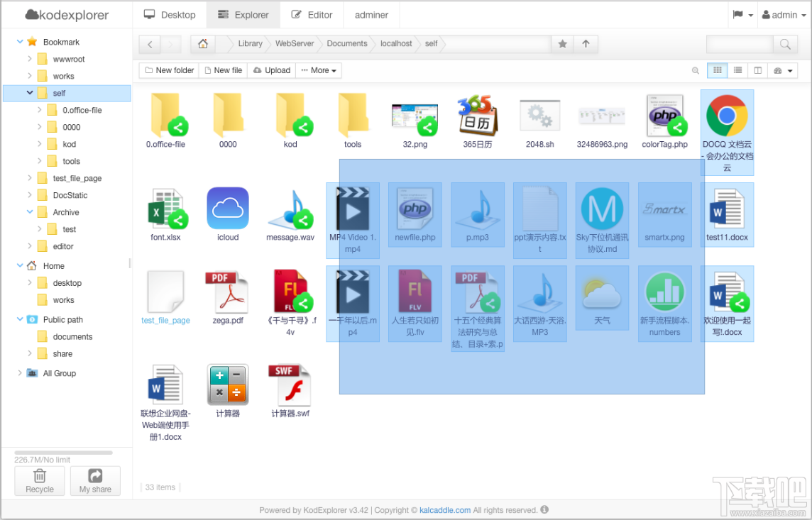The width and height of the screenshot is (812, 520).
Task: Select smartx.png image thumbnail
Action: tap(664, 209)
